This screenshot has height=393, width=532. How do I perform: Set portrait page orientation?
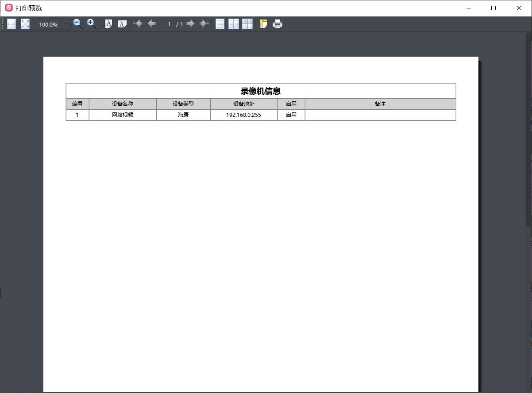pyautogui.click(x=108, y=24)
